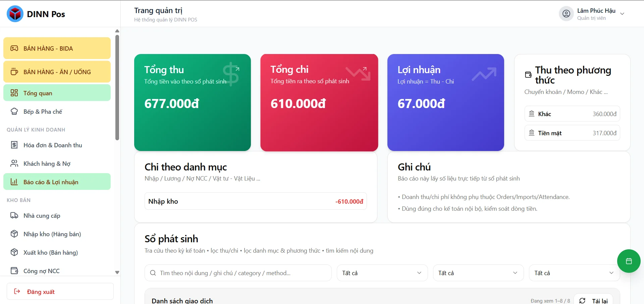Image resolution: width=644 pixels, height=304 pixels.
Task: Open the last Tất cả filter dropdown
Action: pyautogui.click(x=574, y=273)
